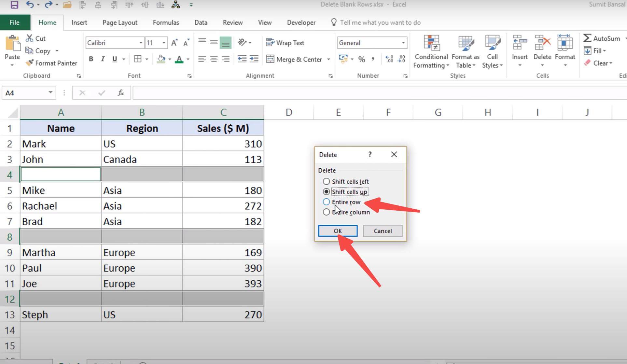Click the Cancel button in Delete dialog
This screenshot has height=364, width=627.
[x=382, y=231]
